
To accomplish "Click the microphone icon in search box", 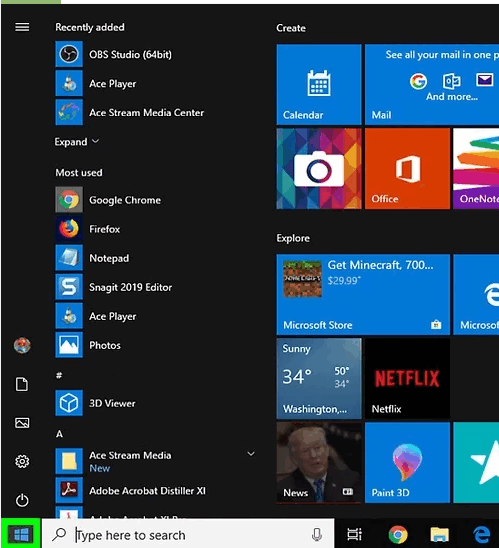I will click(x=317, y=535).
